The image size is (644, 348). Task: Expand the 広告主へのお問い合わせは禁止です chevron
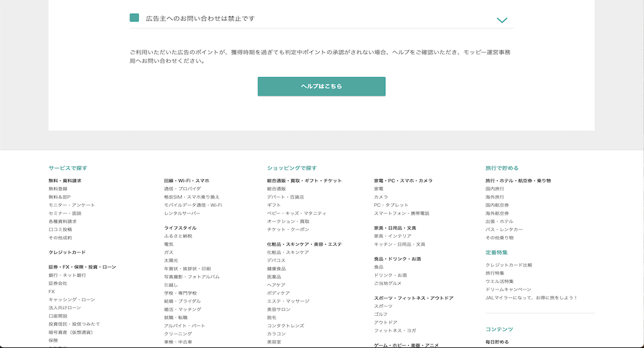coord(502,20)
